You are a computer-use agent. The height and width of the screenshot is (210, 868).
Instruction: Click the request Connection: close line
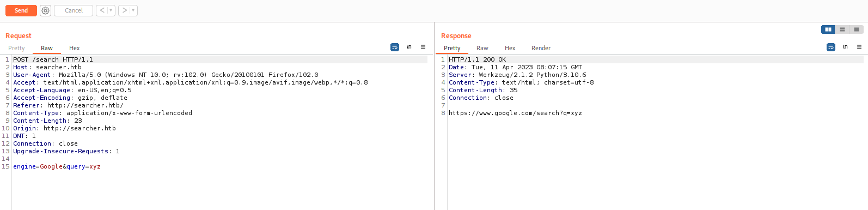[45, 143]
